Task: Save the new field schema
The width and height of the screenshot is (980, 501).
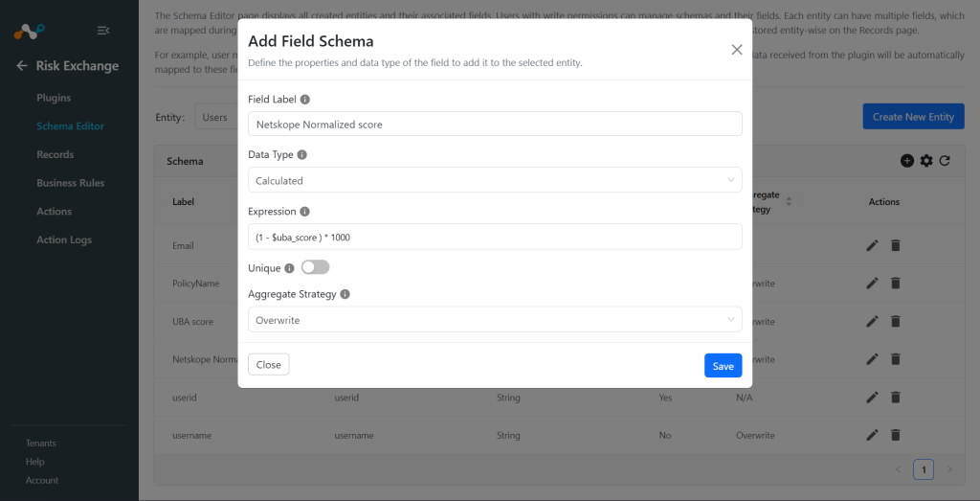Action: coord(724,366)
